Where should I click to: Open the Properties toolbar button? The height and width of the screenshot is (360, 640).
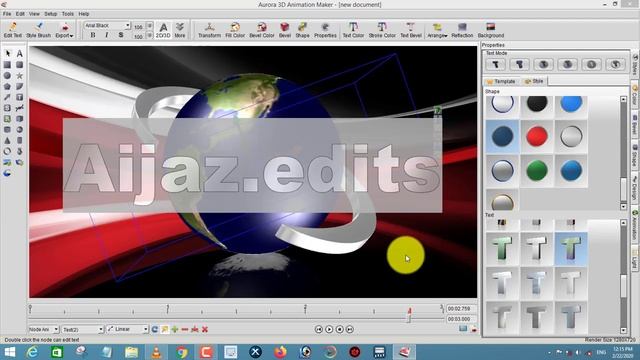[x=325, y=30]
